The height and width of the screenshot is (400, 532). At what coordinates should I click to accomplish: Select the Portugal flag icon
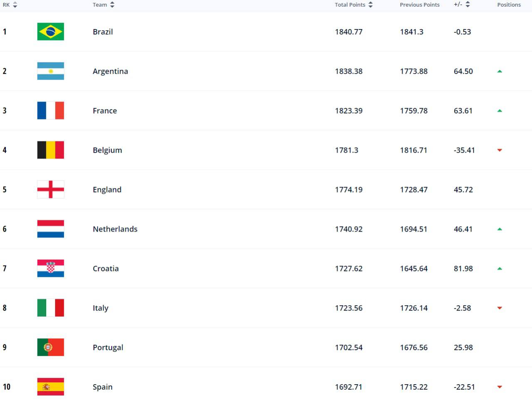51,347
